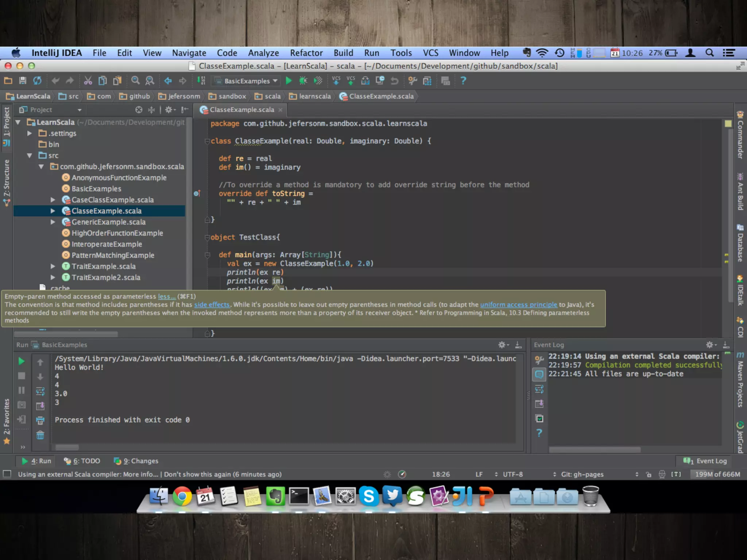The height and width of the screenshot is (560, 747).
Task: Click the Cut scissors icon
Action: (88, 81)
